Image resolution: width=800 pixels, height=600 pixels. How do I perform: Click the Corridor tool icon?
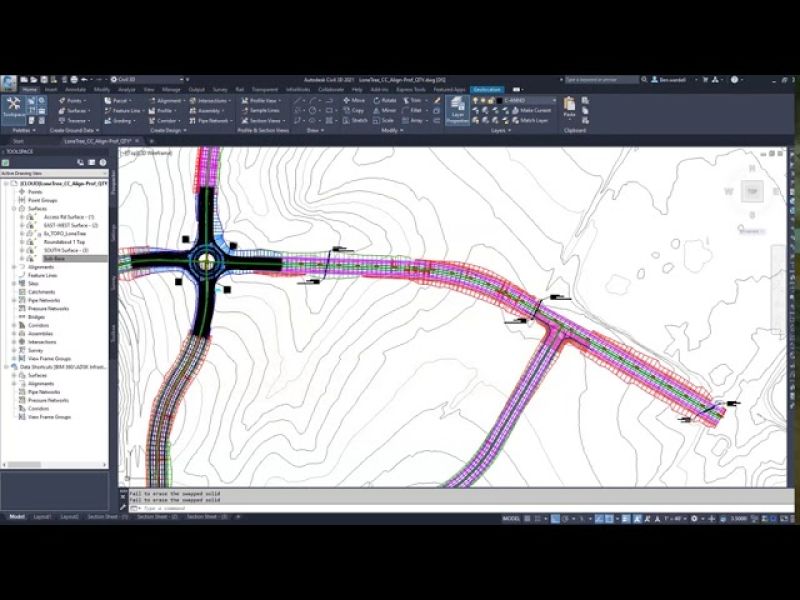(x=152, y=121)
